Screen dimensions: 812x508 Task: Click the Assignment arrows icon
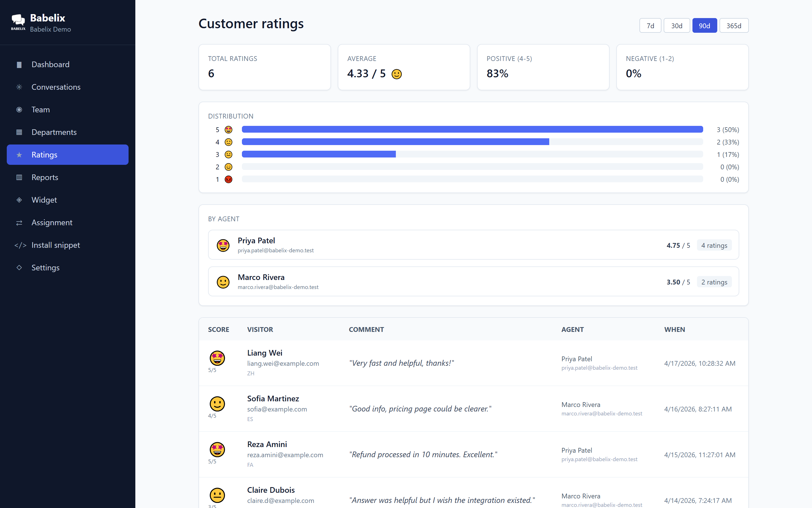(19, 222)
